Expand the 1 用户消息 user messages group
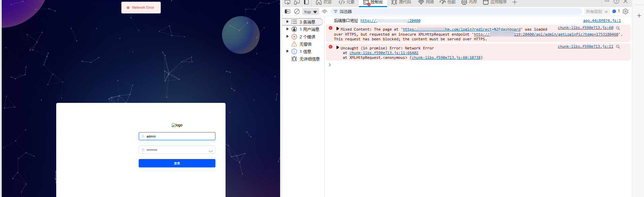The height and width of the screenshot is (197, 644). pos(287,29)
